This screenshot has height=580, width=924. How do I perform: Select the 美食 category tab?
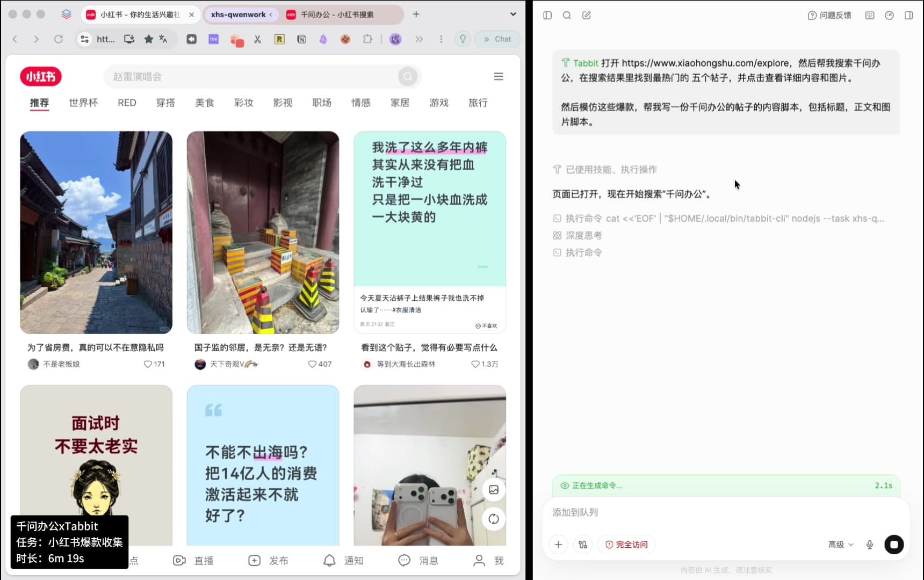205,103
